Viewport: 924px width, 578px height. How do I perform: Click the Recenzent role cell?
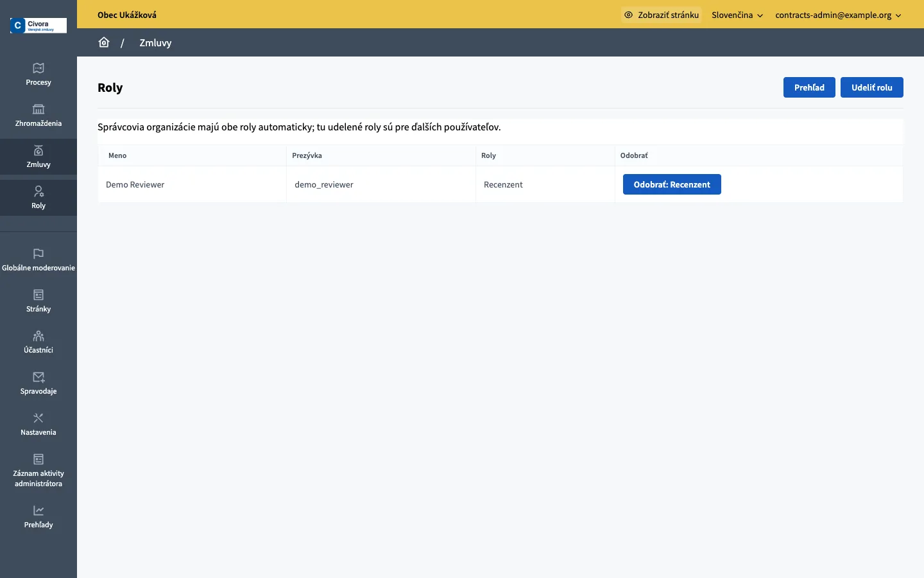point(545,184)
